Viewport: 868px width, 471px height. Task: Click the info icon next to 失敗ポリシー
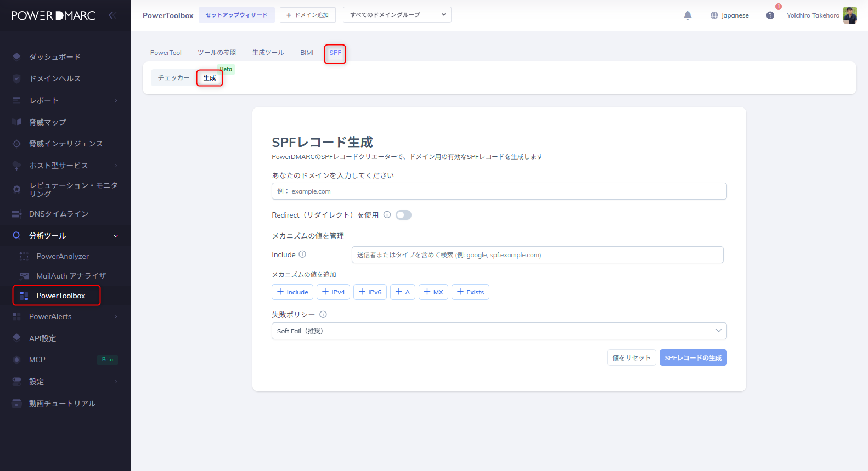tap(323, 315)
